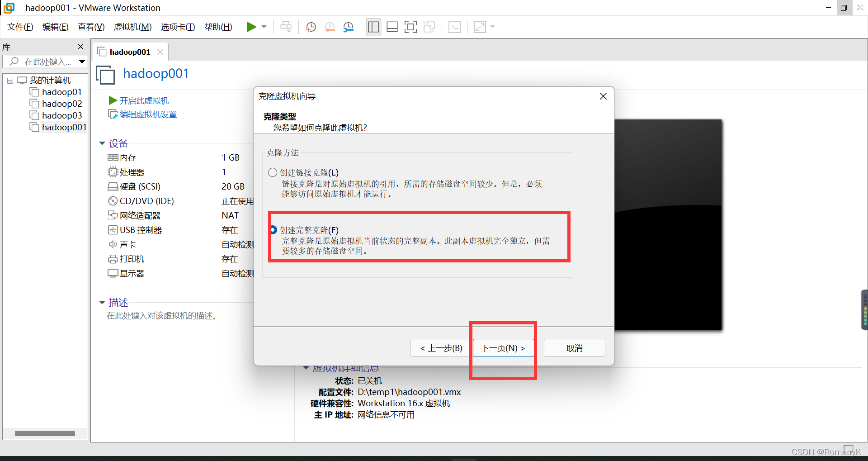
Task: Collapse the 设备 section
Action: point(102,144)
